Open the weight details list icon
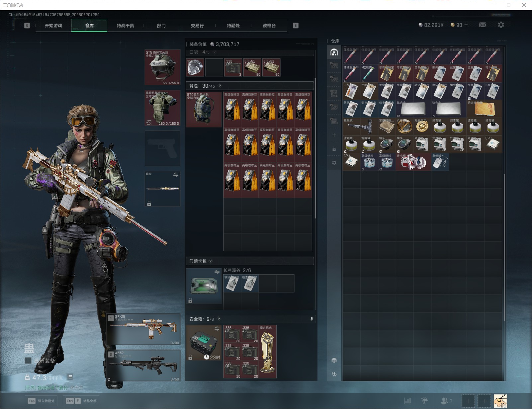This screenshot has height=409, width=532. [70, 377]
